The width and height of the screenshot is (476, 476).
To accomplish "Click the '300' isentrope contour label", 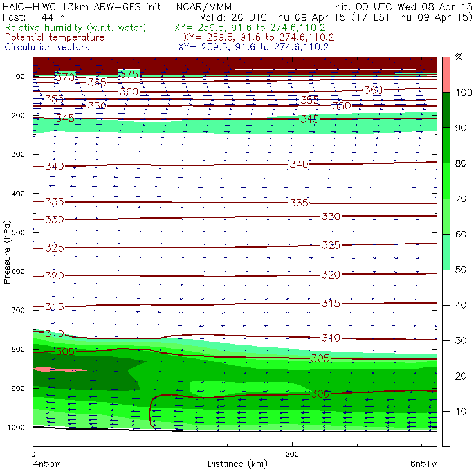I will click(320, 394).
